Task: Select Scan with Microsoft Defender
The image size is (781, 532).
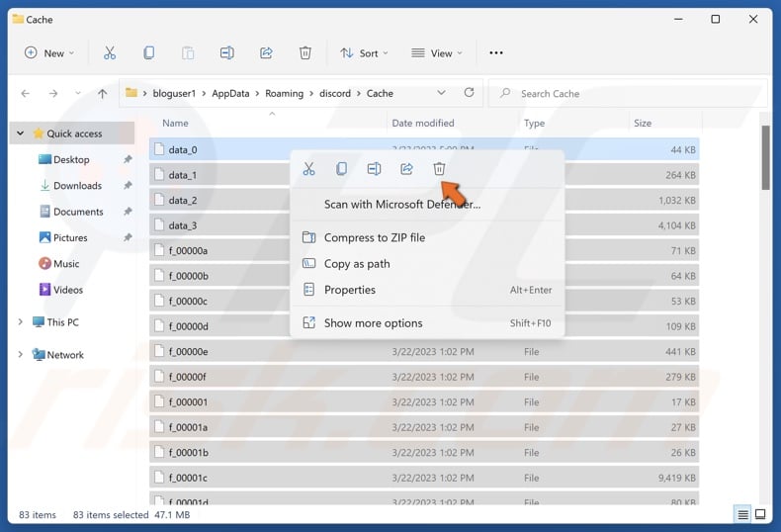Action: tap(402, 205)
